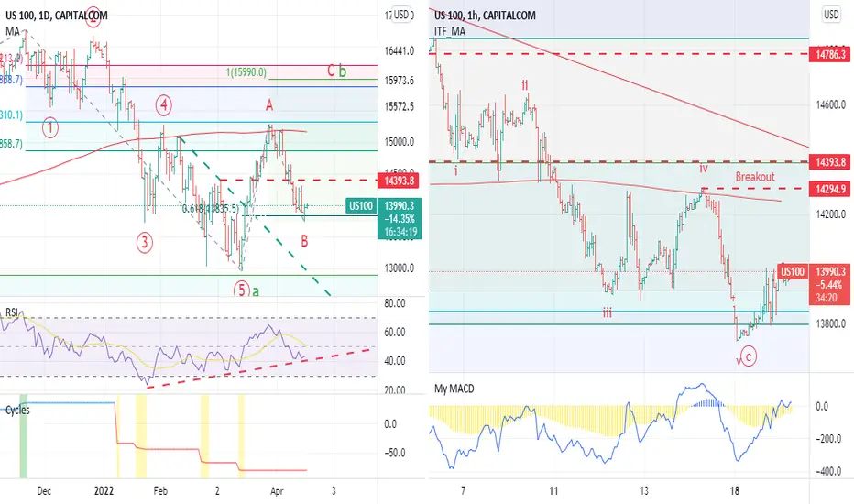This screenshot has width=854, height=504.
Task: Select the 'C b' wave label
Action: click(336, 71)
